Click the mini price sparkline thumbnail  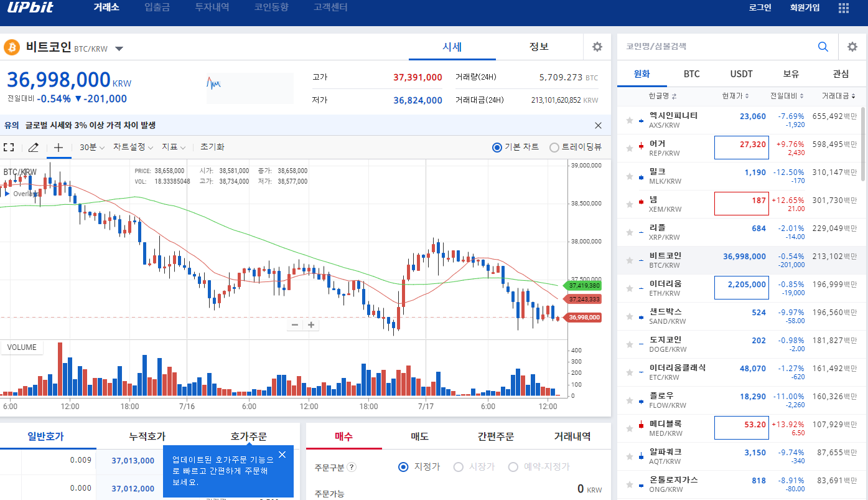[x=250, y=88]
